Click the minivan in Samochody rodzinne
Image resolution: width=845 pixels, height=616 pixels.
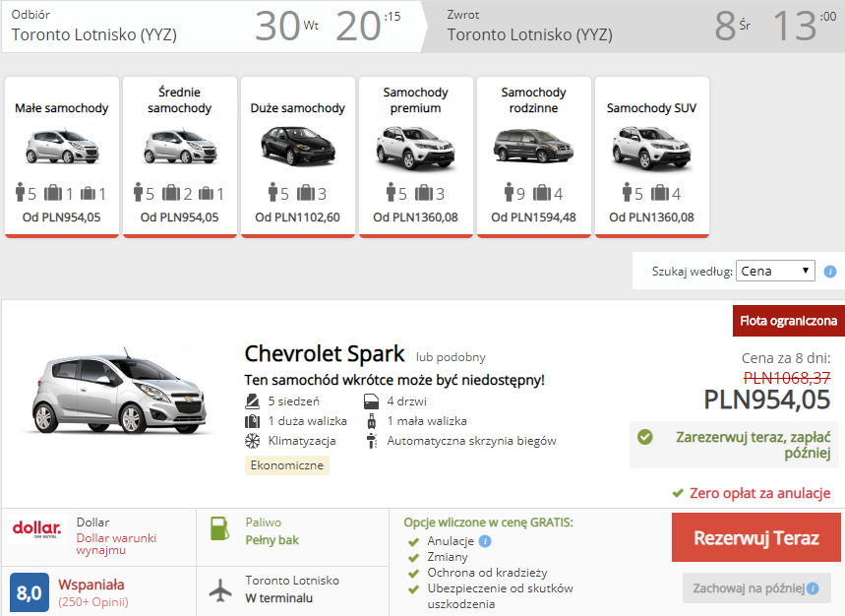coord(533,146)
